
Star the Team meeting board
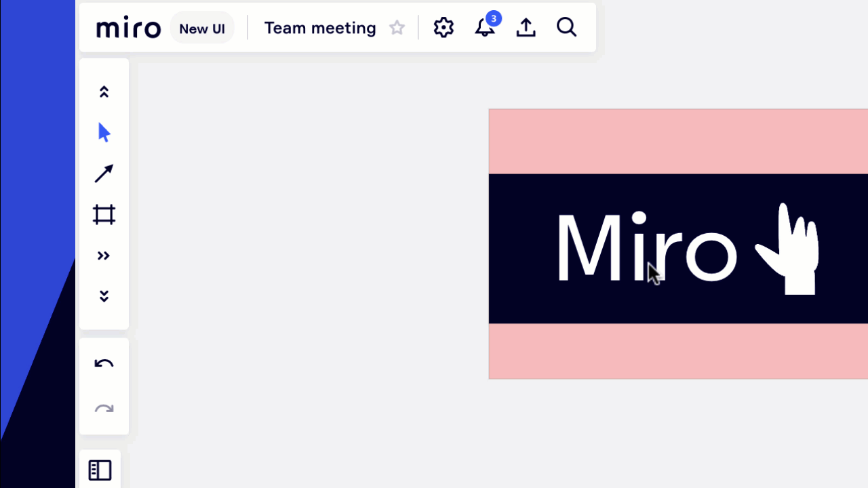click(397, 28)
